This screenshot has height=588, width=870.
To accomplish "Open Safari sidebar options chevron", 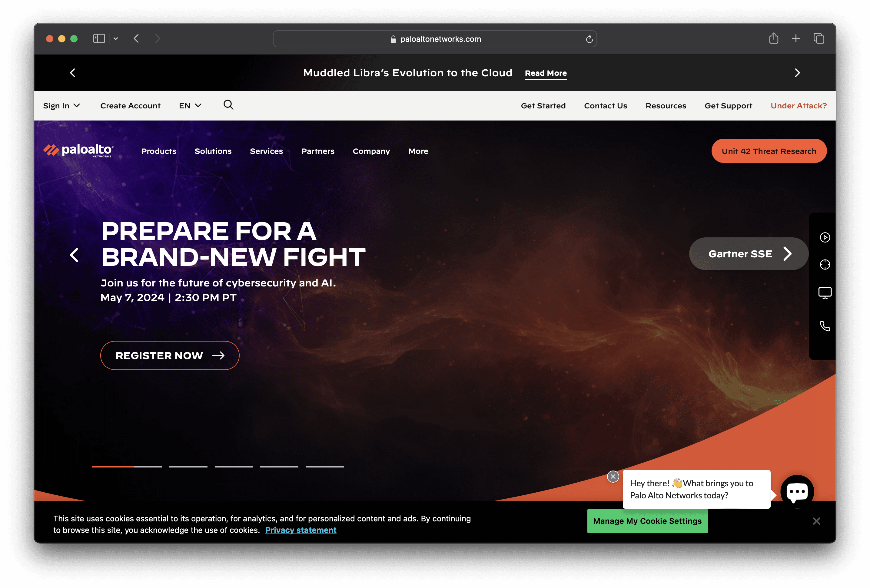I will coord(116,38).
